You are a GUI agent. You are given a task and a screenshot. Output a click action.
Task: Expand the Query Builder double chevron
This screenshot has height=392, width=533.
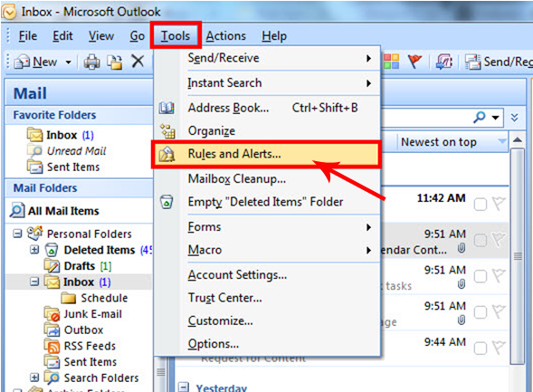tap(514, 118)
